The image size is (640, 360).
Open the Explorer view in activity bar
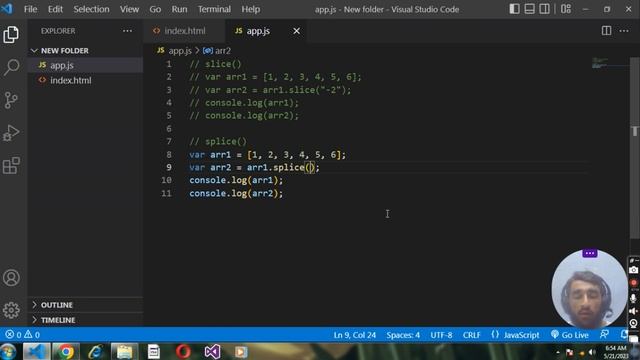[11, 35]
